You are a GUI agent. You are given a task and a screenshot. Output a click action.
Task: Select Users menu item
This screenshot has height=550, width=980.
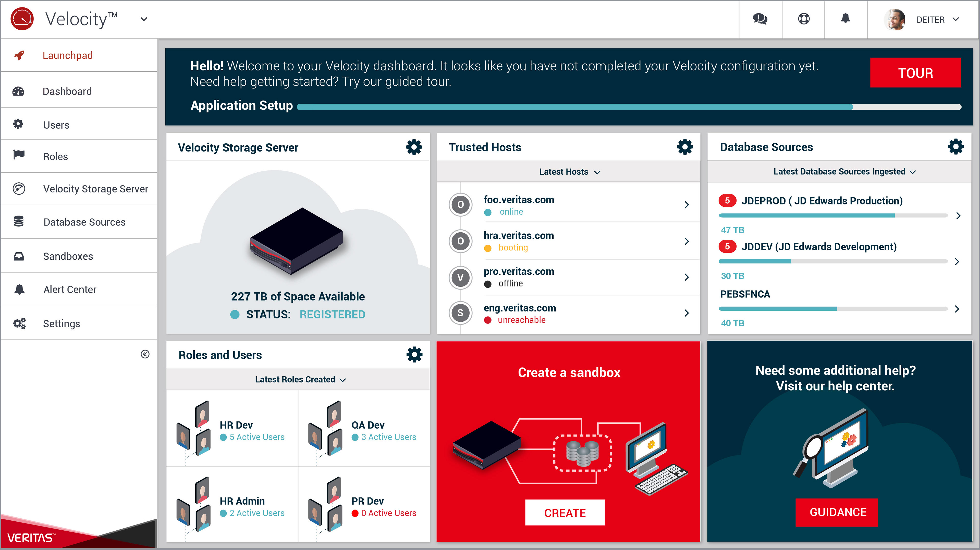coord(56,125)
